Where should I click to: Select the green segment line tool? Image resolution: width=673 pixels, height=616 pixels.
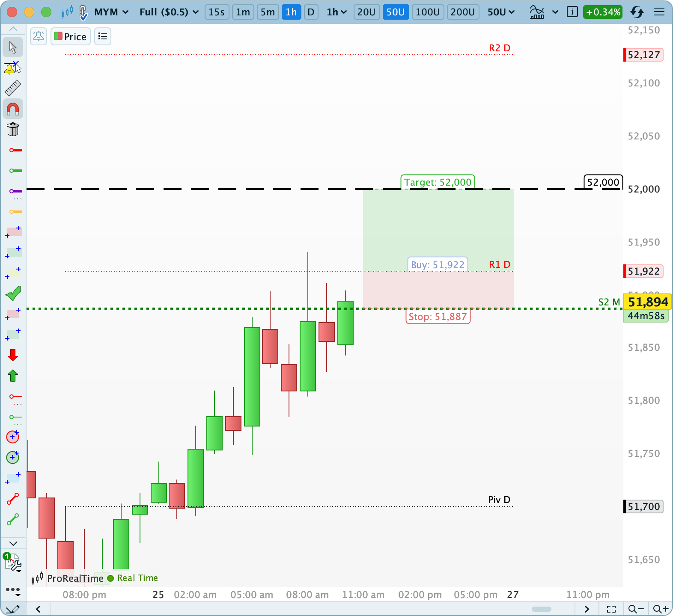pos(13,519)
